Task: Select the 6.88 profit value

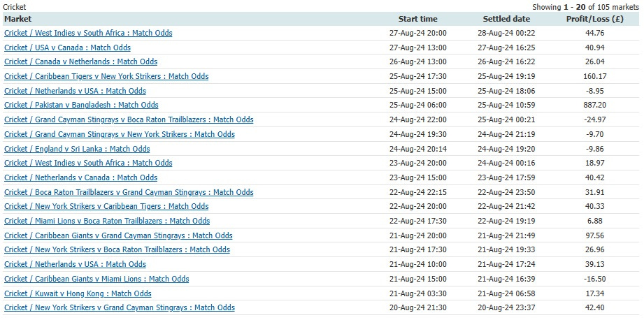Action: pos(595,221)
